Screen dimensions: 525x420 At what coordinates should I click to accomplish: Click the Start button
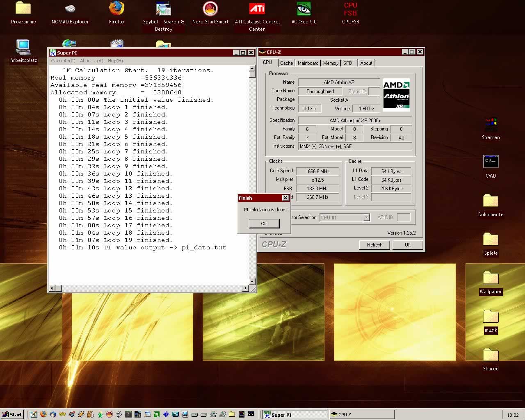click(12, 414)
